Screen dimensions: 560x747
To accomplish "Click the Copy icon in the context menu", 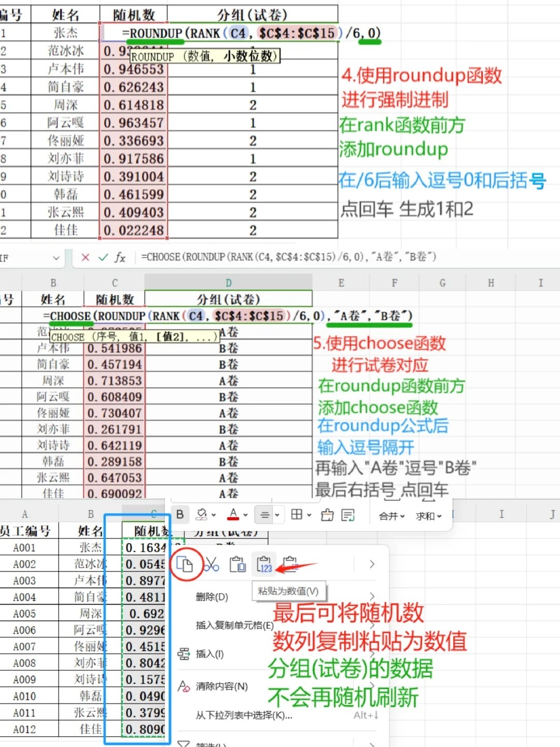I will point(185,564).
